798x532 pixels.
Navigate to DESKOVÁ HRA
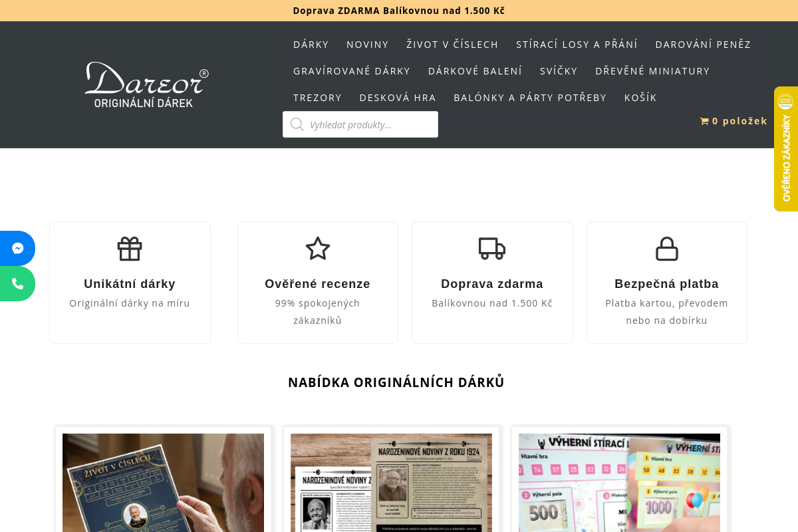pos(398,97)
